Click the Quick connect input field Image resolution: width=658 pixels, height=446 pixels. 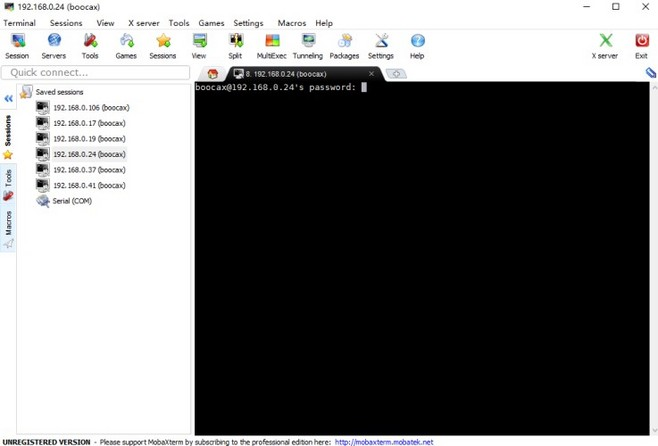tap(96, 73)
